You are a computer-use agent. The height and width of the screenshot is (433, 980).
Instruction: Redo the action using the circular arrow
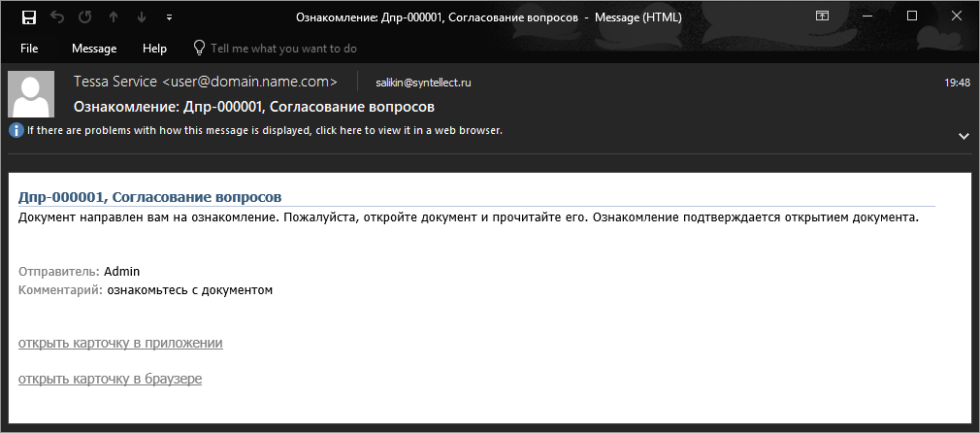[85, 17]
